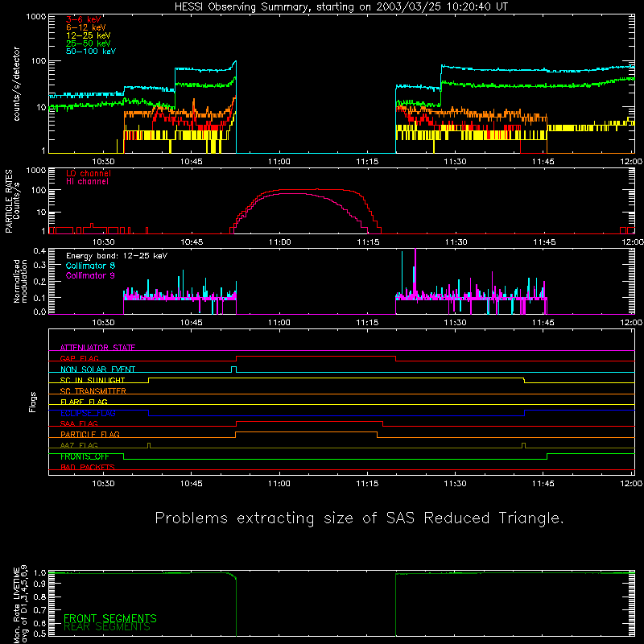Click '10:30' tick under the flags panel
Viewport: 644px width, 644px height.
pos(103,484)
